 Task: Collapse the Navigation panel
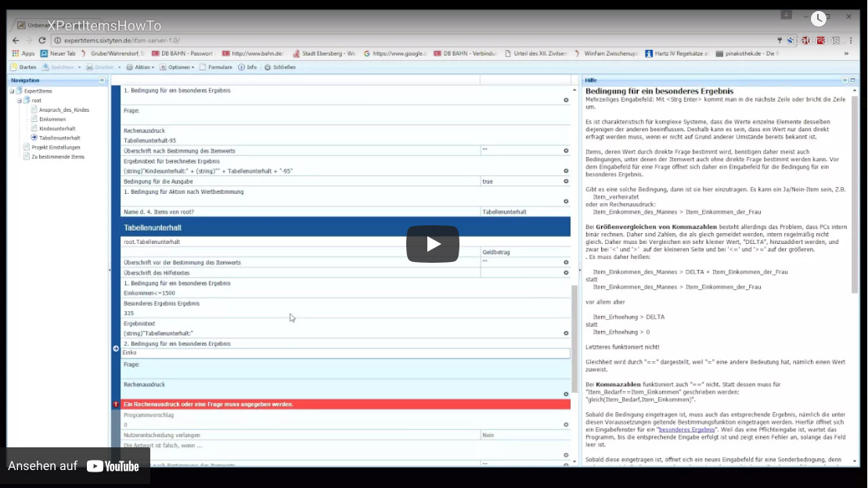click(x=102, y=80)
